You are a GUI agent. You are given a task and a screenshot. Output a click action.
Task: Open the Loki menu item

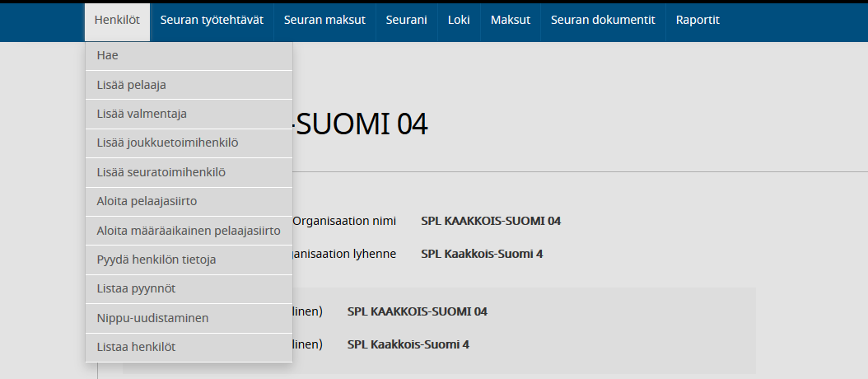coord(459,21)
